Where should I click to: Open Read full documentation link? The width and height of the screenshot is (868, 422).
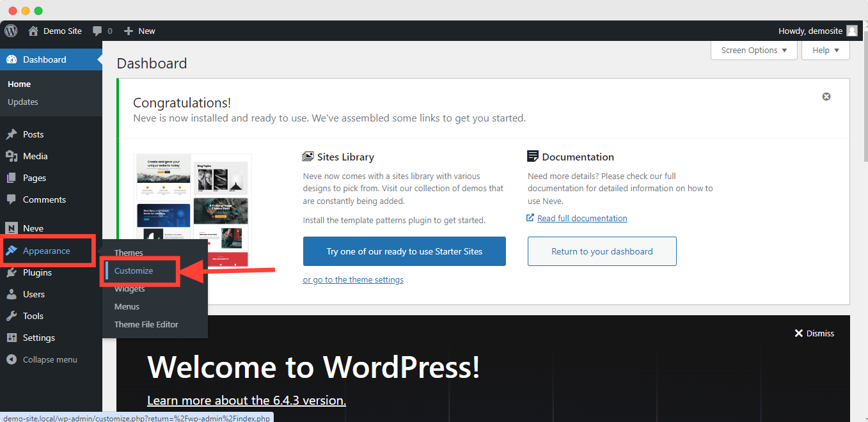click(x=582, y=218)
